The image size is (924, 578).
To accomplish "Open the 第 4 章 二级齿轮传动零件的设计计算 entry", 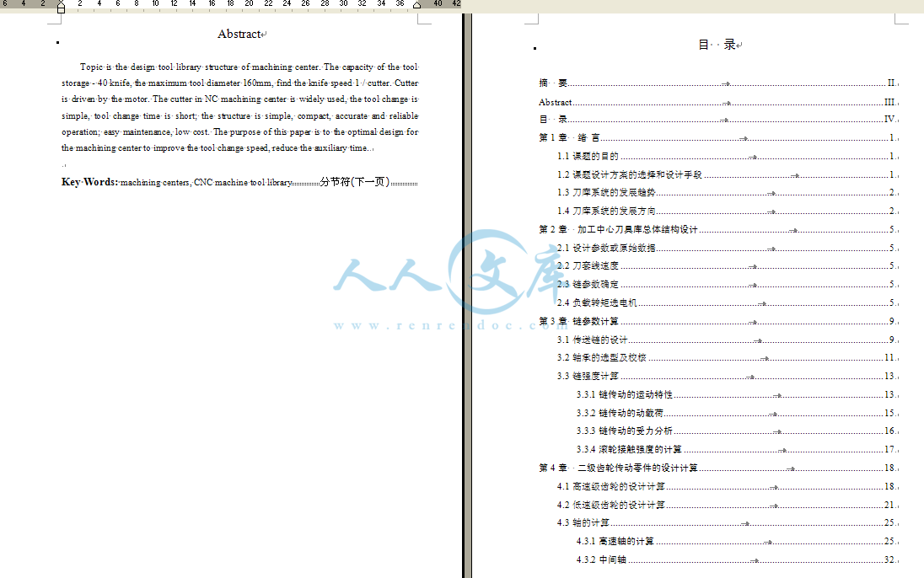I will click(717, 468).
